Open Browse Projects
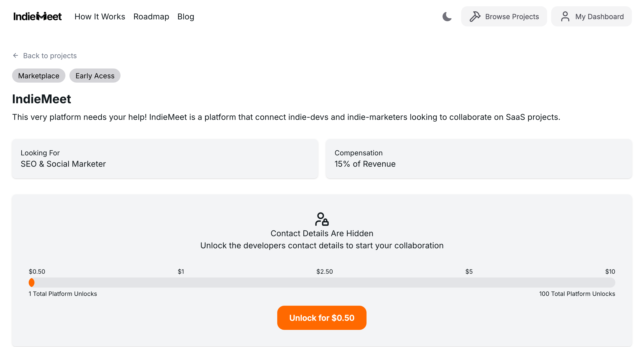 tap(504, 16)
